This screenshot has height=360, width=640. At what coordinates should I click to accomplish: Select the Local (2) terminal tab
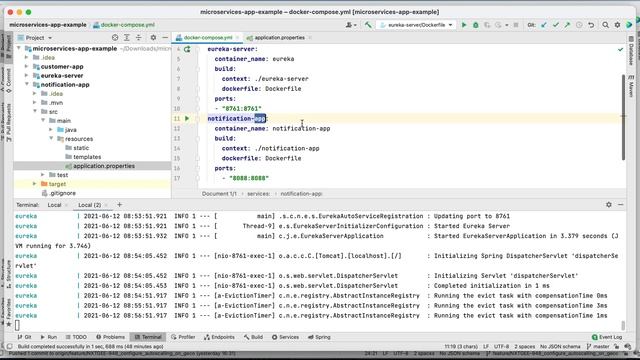tap(89, 204)
